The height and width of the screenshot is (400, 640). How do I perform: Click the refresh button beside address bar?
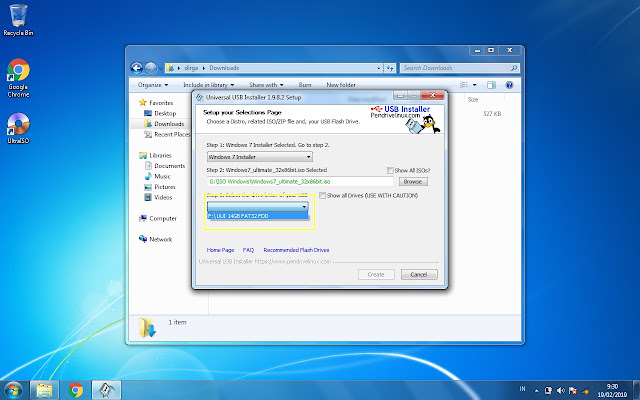(390, 68)
